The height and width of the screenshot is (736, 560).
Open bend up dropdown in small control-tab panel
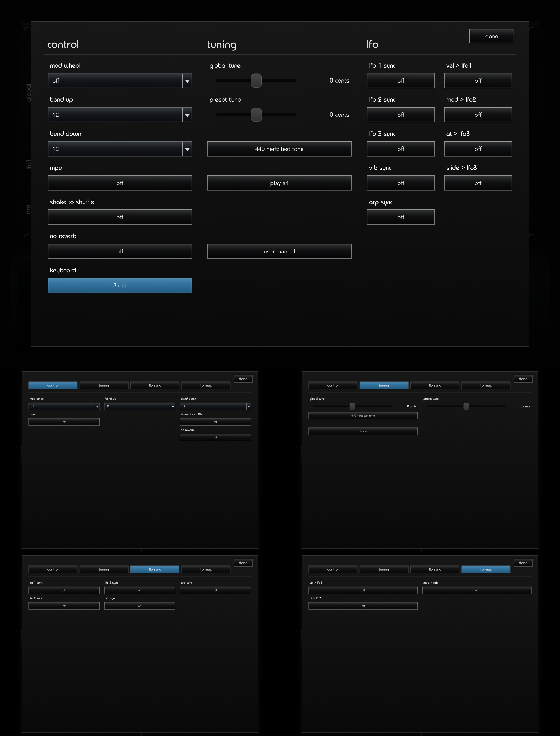(x=140, y=406)
